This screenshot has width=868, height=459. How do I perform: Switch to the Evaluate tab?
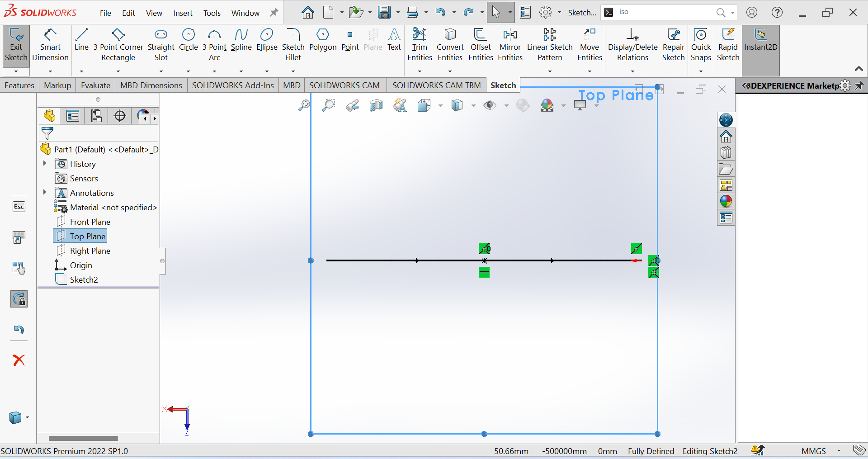pyautogui.click(x=95, y=85)
